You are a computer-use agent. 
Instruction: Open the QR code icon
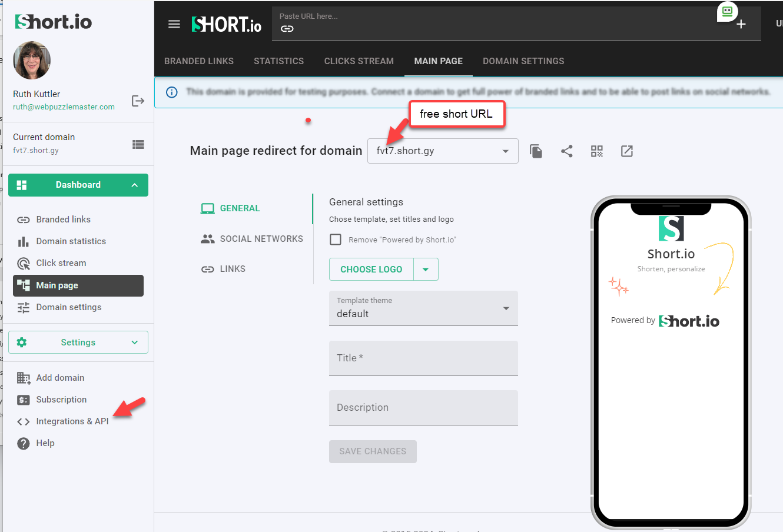click(x=597, y=151)
